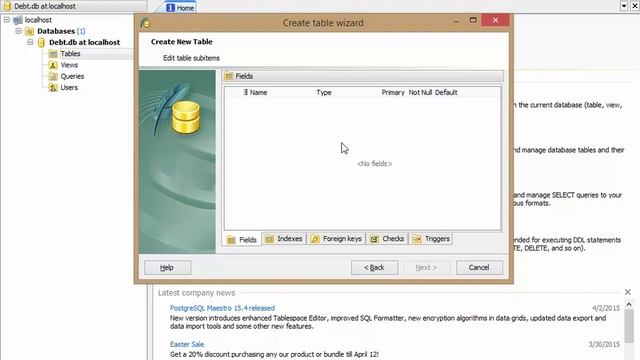640x360 pixels.
Task: Click the localhost server icon
Action: 18,20
